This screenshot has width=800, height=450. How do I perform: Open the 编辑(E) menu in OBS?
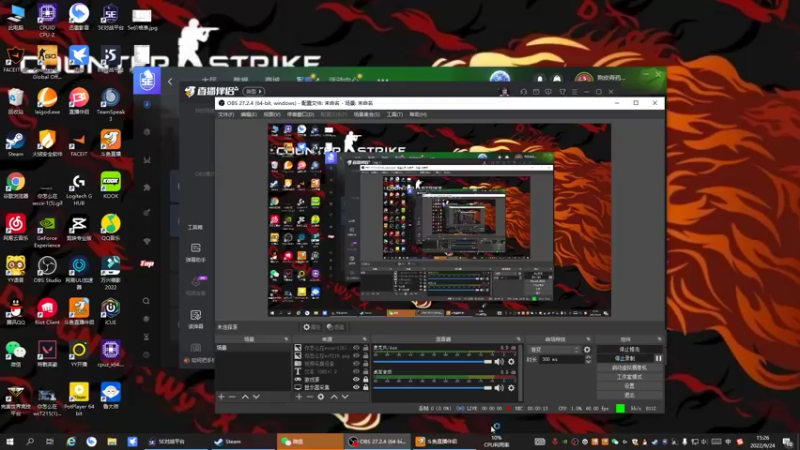click(x=248, y=115)
